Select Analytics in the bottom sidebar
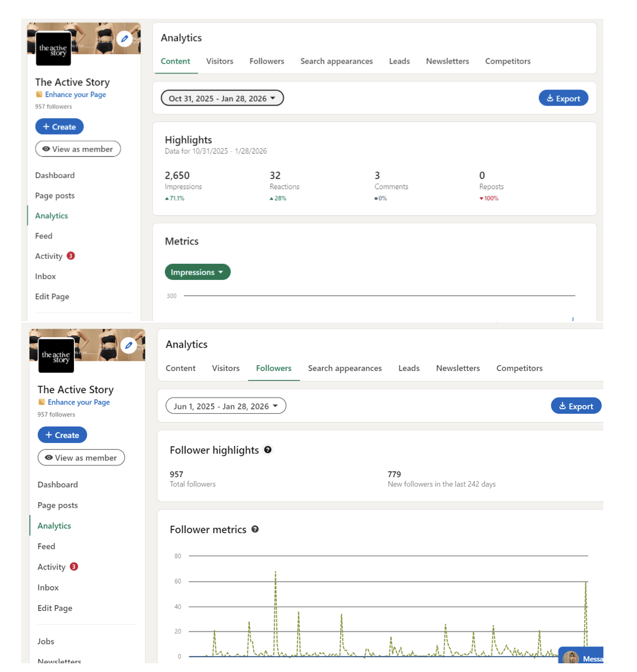Viewport: 637px width, 672px height. coord(54,525)
